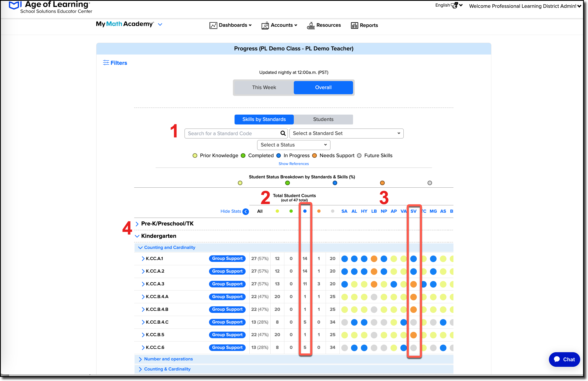
Task: Click SV student's orange dot in K.CC.B.4.A row
Action: point(414,297)
